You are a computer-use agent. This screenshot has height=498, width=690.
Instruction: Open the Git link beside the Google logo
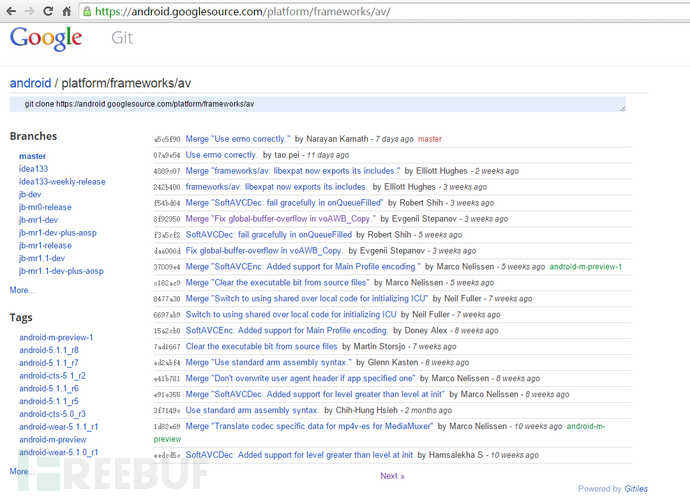120,39
